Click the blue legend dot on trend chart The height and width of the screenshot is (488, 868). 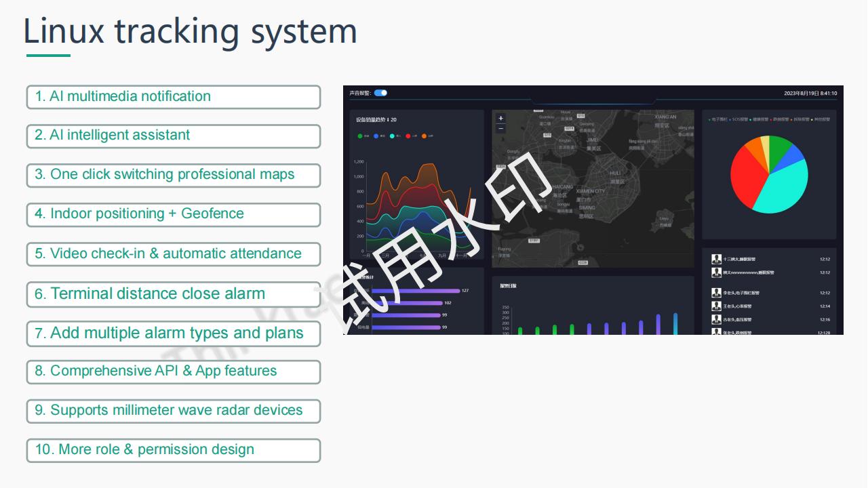(x=376, y=136)
